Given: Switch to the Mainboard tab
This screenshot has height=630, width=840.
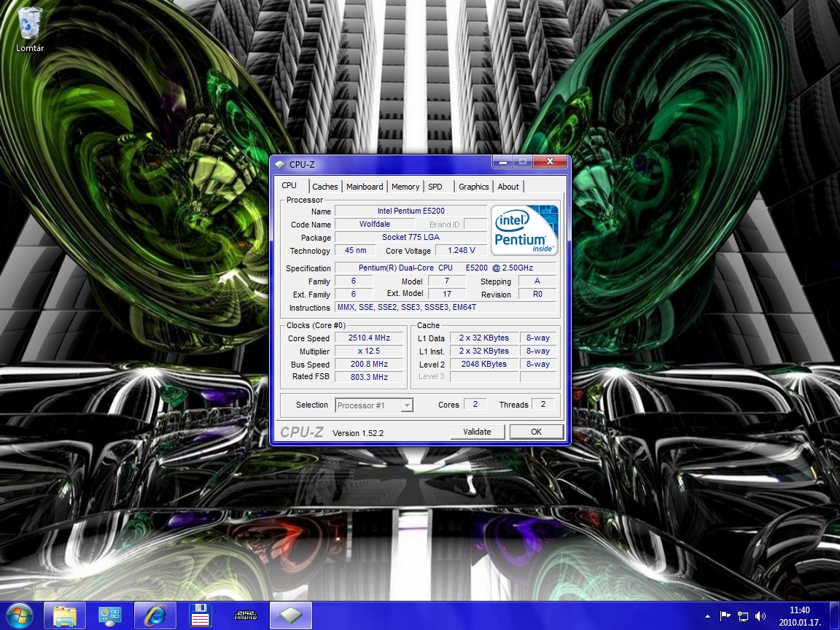Looking at the screenshot, I should point(365,187).
